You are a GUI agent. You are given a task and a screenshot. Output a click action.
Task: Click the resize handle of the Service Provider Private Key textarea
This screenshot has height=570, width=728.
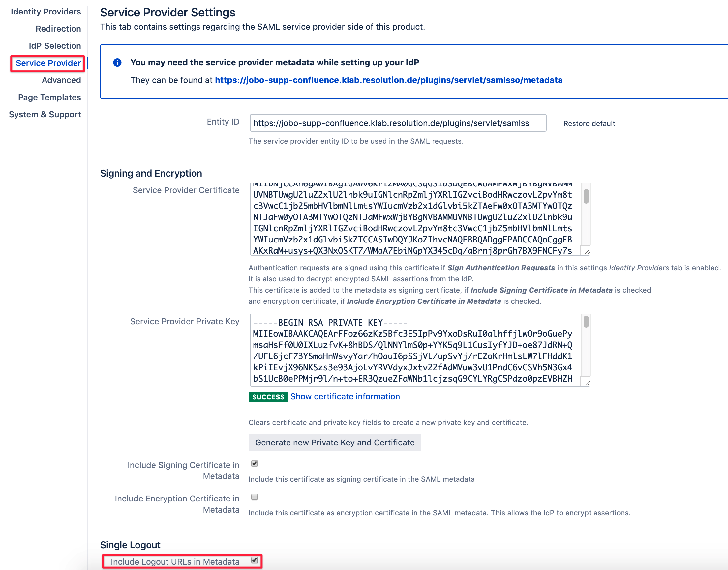pyautogui.click(x=587, y=383)
